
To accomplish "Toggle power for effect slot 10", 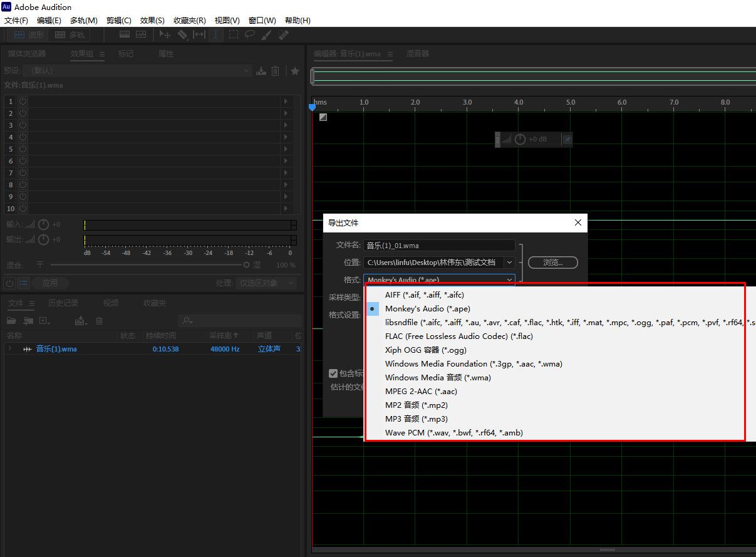I will [x=23, y=208].
